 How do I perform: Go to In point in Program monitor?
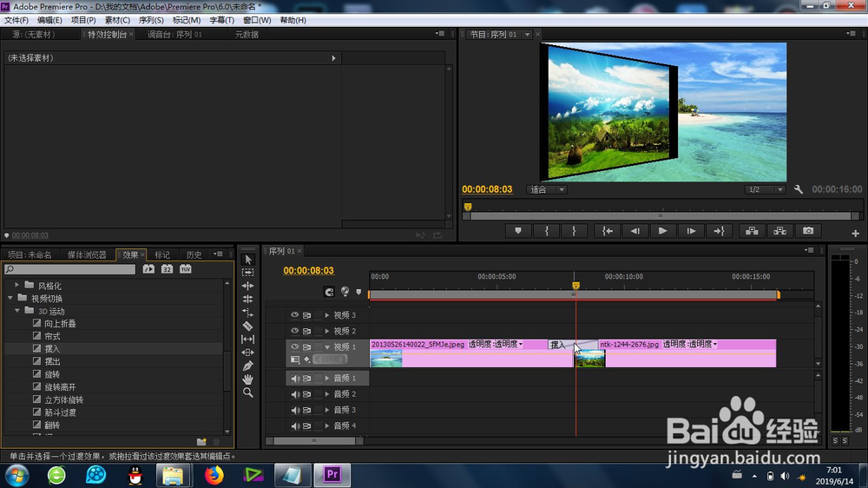point(608,231)
